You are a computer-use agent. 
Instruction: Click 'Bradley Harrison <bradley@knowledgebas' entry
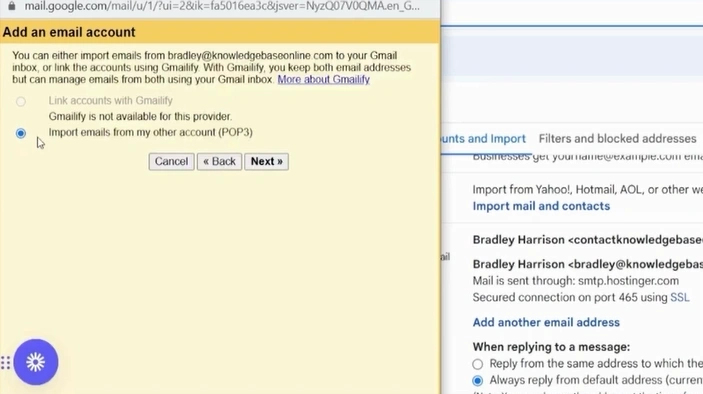pyautogui.click(x=588, y=264)
